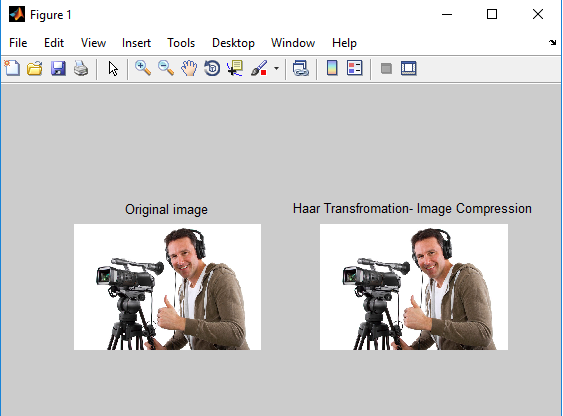Enable the Rotate 3D tool

point(212,68)
